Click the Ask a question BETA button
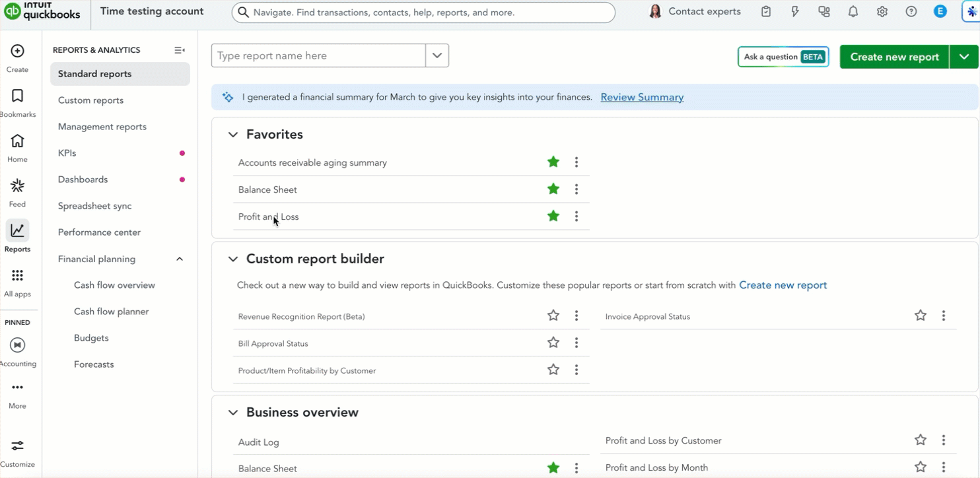The width and height of the screenshot is (980, 478). click(783, 57)
